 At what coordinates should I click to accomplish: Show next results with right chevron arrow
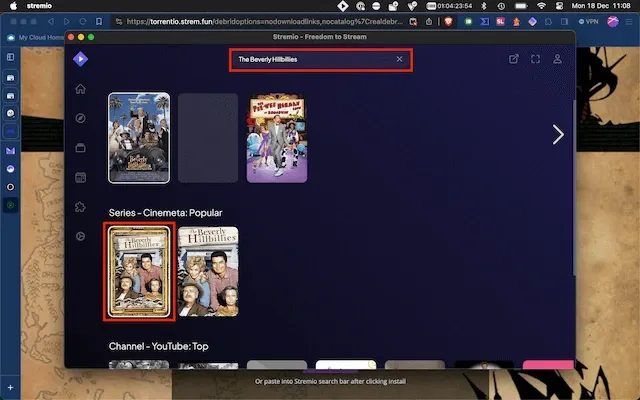point(558,135)
